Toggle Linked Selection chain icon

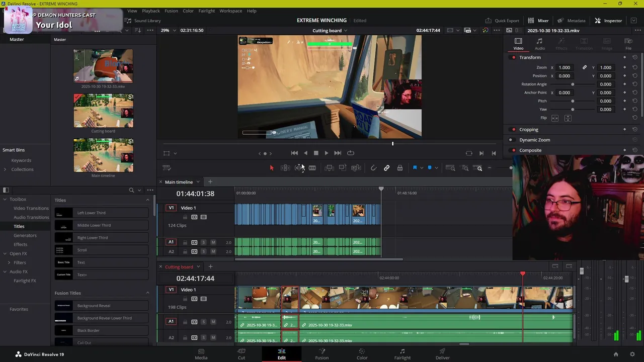386,168
